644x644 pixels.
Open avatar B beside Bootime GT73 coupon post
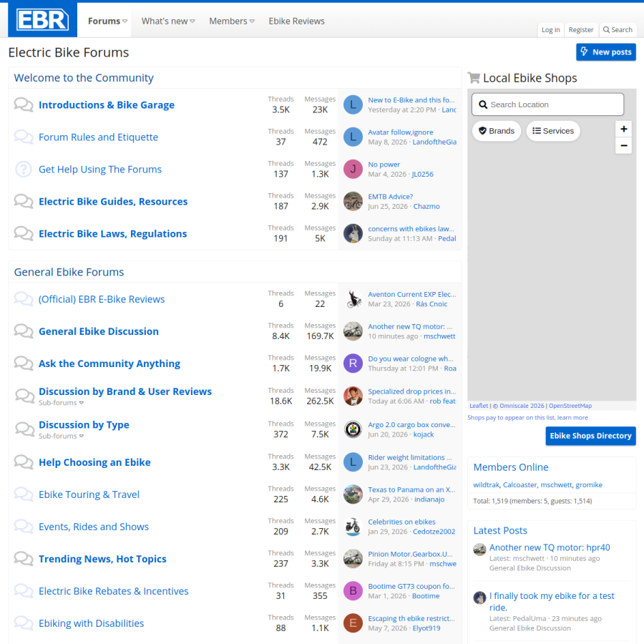(353, 591)
